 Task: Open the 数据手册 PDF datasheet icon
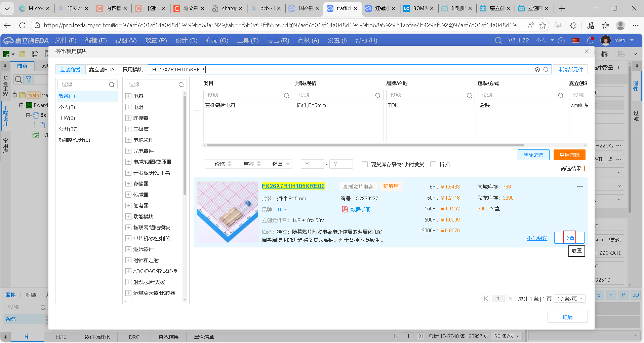(345, 209)
